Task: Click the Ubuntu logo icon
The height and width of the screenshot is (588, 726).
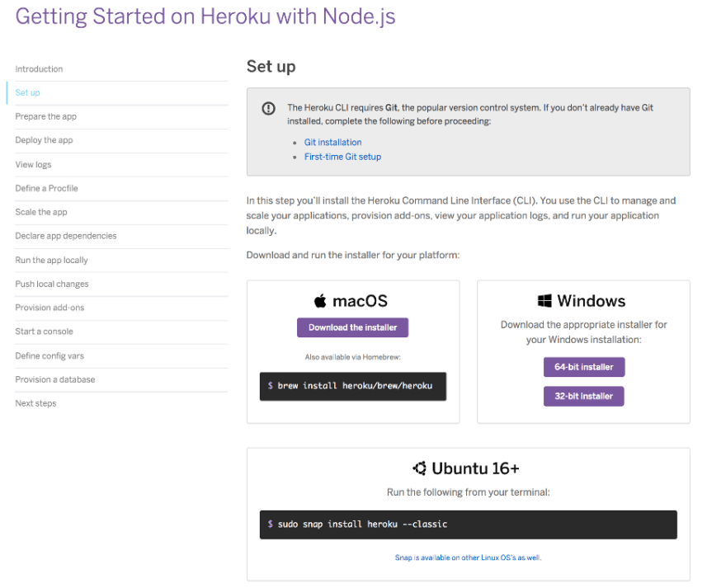Action: pyautogui.click(x=419, y=468)
